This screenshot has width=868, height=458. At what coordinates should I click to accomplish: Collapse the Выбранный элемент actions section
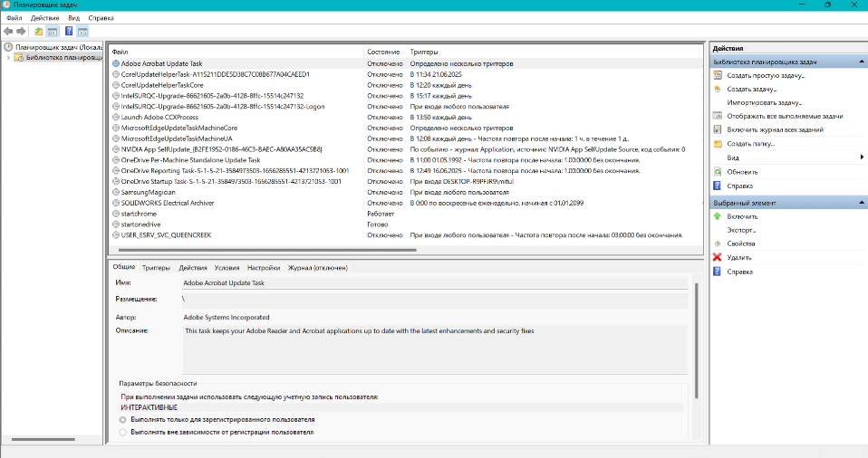[860, 203]
